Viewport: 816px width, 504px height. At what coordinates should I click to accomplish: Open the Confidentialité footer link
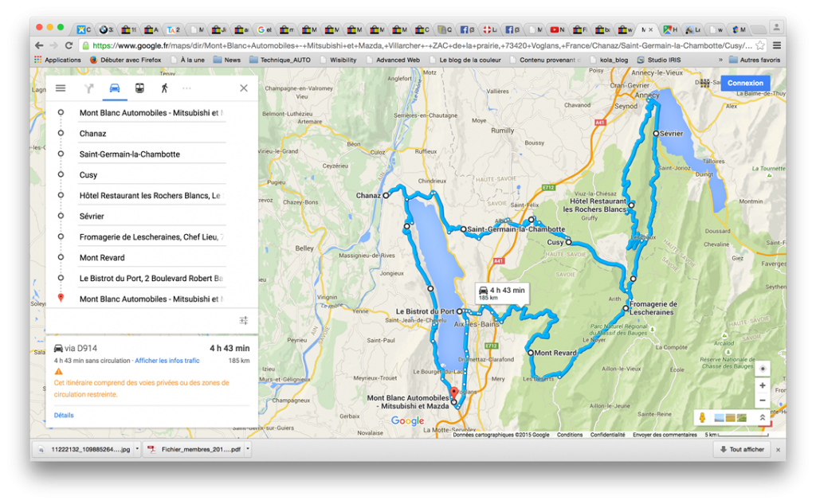[607, 435]
